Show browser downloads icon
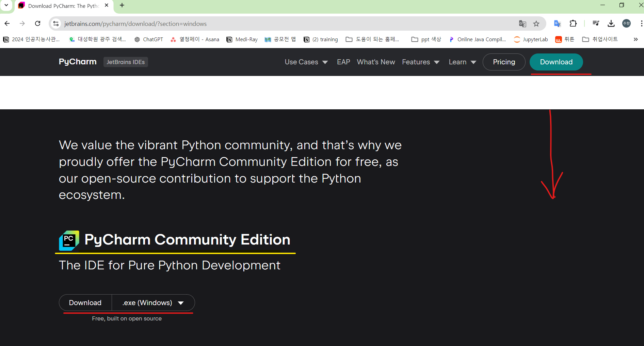This screenshot has width=644, height=346. [x=611, y=23]
